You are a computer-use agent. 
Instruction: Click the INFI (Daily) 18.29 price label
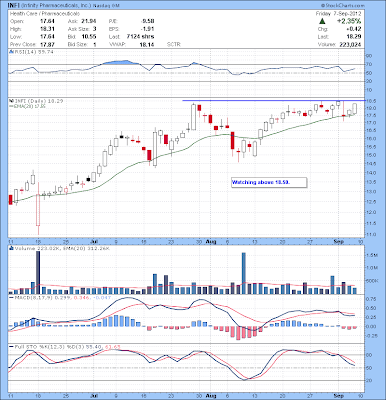tap(38, 101)
